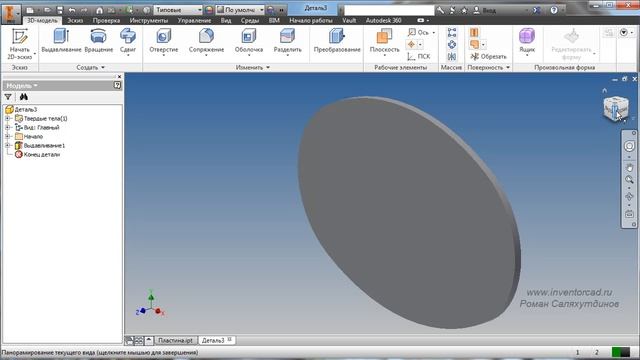This screenshot has height=360, width=640.
Task: Expand the Выдавливание1 feature node
Action: pos(7,145)
